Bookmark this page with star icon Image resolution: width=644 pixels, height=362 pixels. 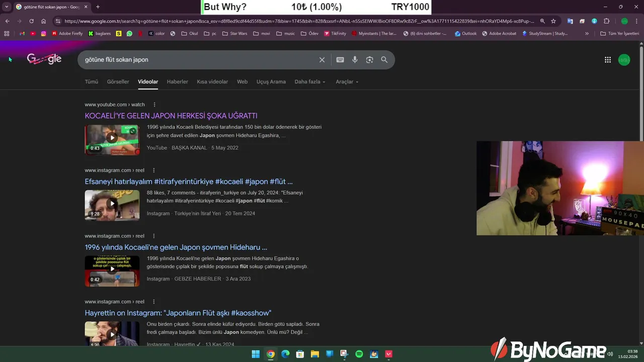553,21
